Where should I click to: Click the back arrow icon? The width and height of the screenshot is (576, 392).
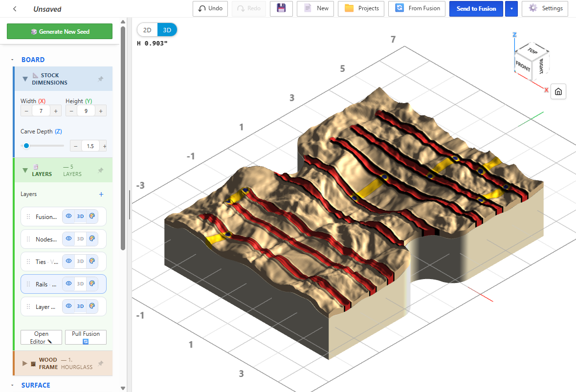click(x=15, y=9)
